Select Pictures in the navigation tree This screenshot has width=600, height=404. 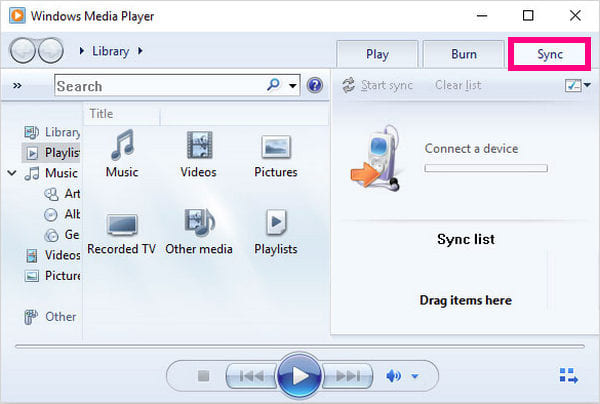click(x=53, y=275)
